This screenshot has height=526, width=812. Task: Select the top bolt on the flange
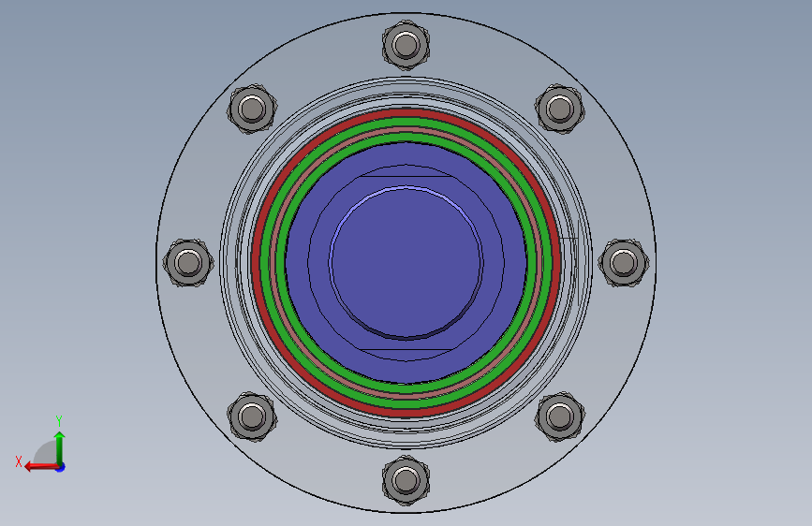click(406, 45)
